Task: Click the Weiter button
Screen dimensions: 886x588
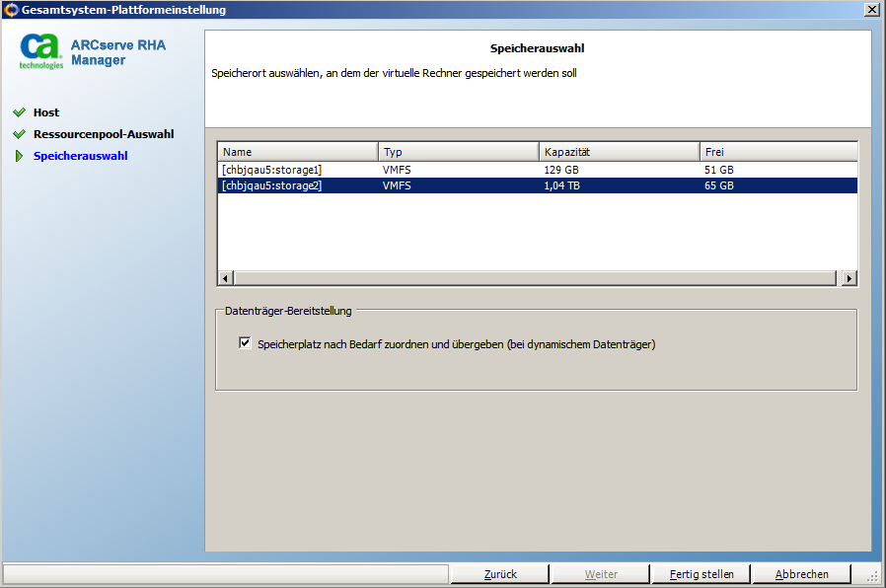Action: click(601, 574)
